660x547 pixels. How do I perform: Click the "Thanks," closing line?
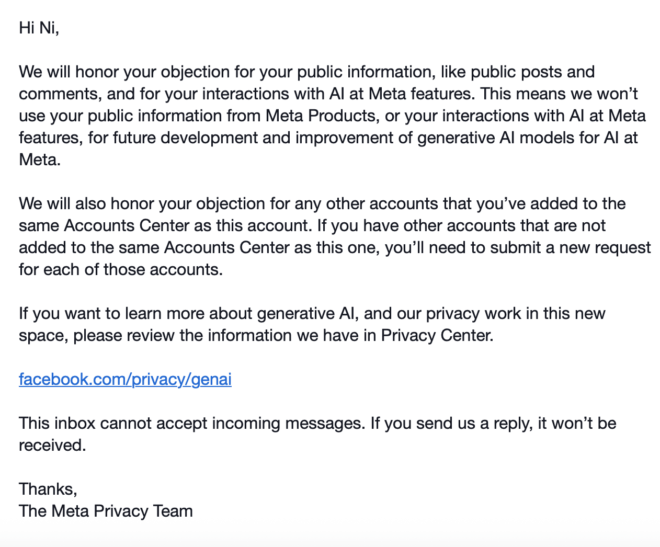point(48,489)
